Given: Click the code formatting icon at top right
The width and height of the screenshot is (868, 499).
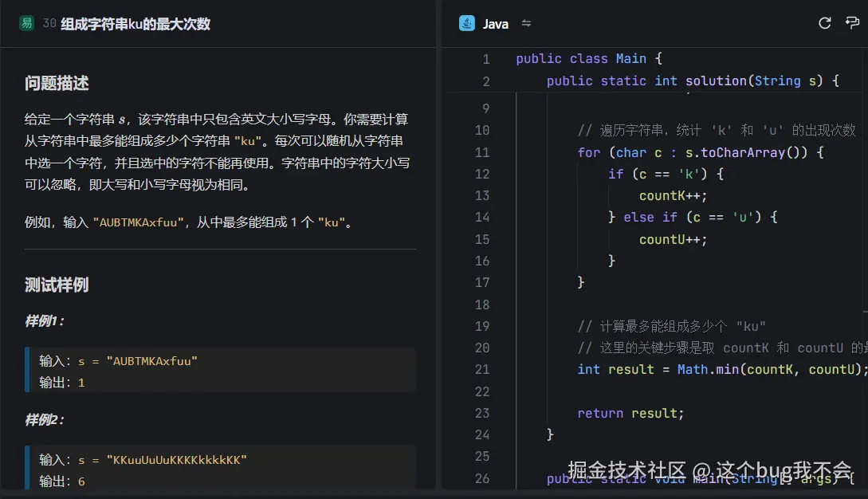Looking at the screenshot, I should point(852,23).
